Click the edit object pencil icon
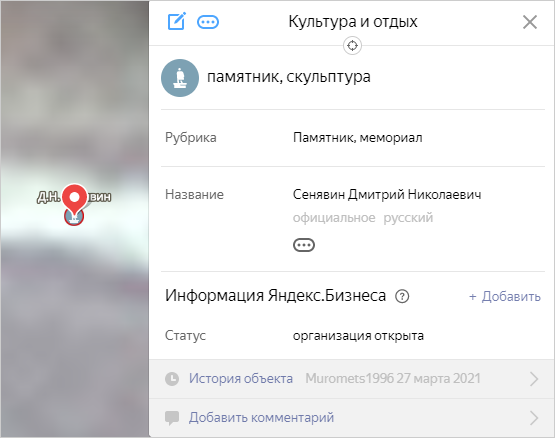 pyautogui.click(x=176, y=22)
